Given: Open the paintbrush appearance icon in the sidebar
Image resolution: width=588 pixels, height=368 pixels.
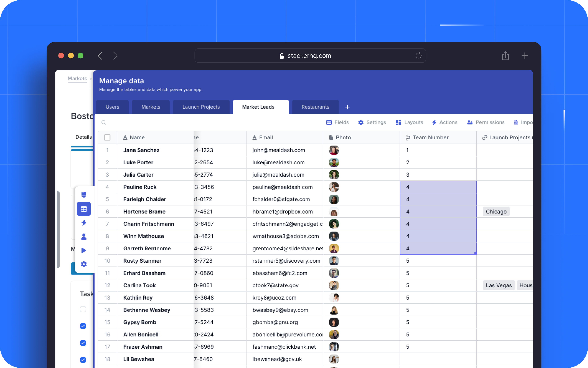Looking at the screenshot, I should point(84,195).
